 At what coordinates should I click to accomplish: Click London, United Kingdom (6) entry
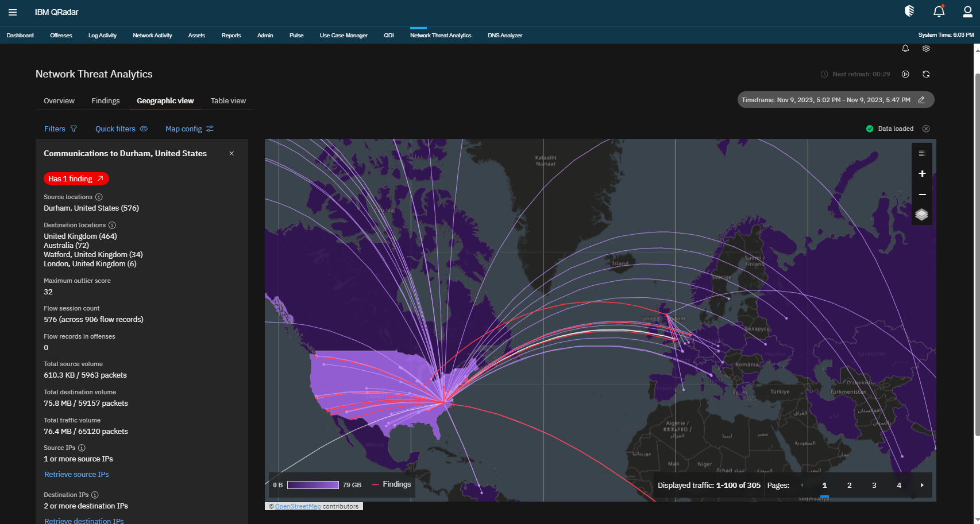[x=90, y=264]
